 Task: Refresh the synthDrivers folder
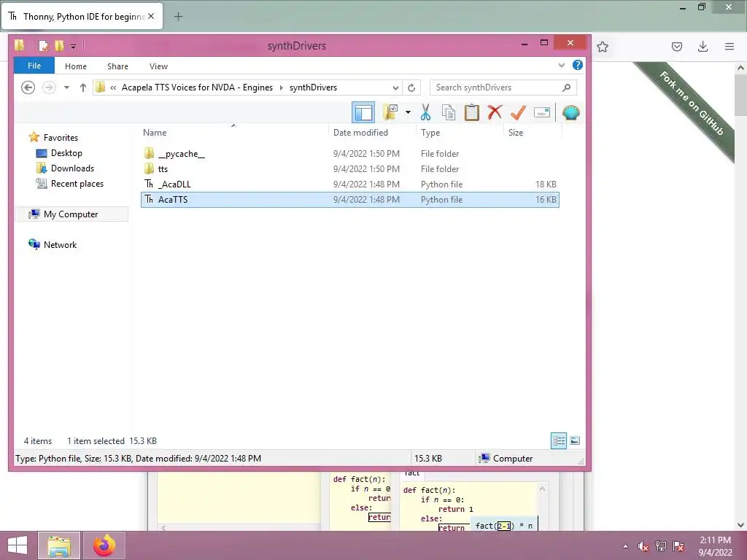click(x=411, y=87)
